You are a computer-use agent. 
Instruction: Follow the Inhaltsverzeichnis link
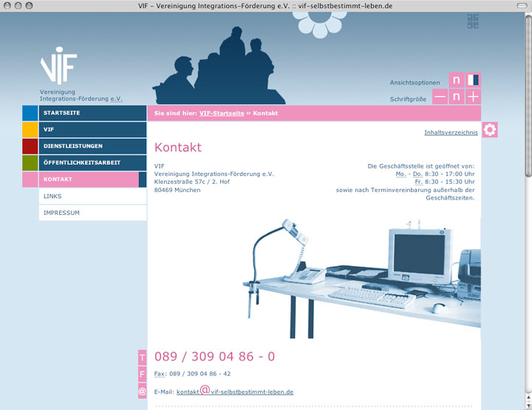pos(451,132)
